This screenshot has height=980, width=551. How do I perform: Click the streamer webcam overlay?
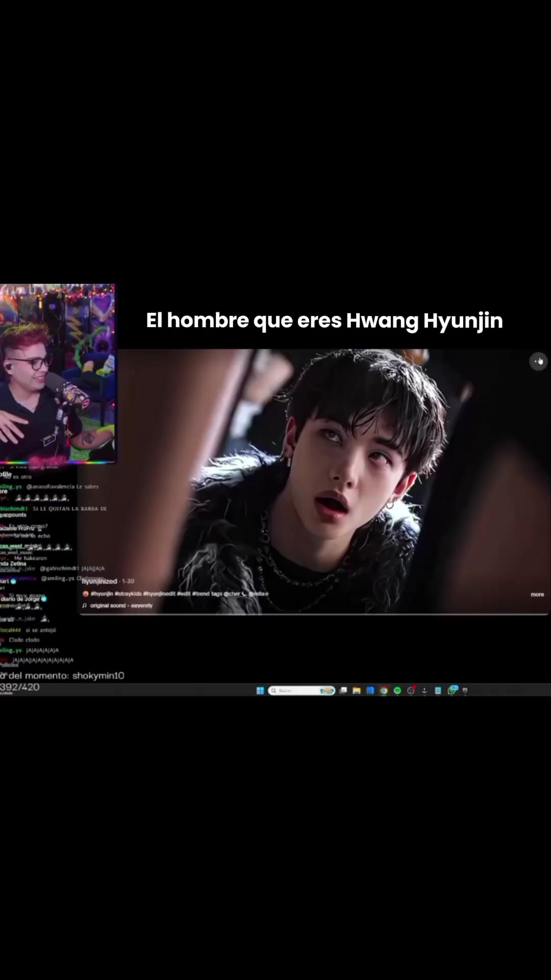[58, 374]
